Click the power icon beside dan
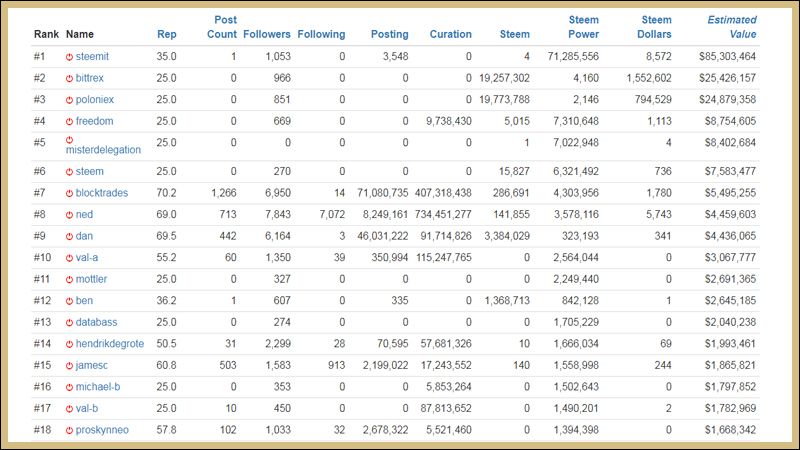800x450 pixels. [x=69, y=236]
